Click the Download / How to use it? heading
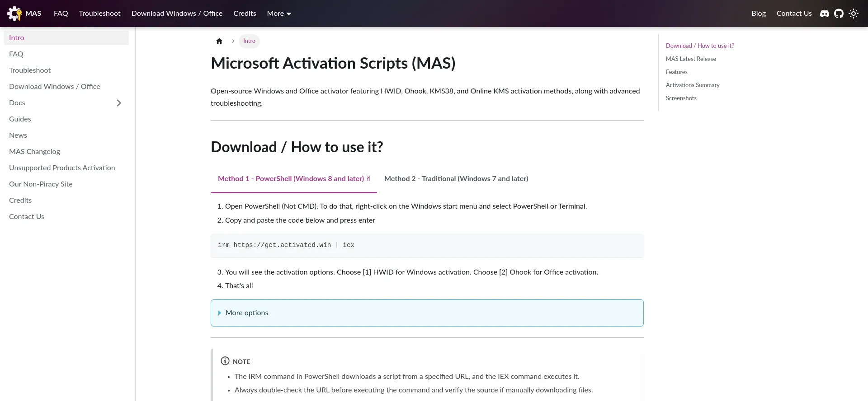This screenshot has height=401, width=868. (297, 147)
